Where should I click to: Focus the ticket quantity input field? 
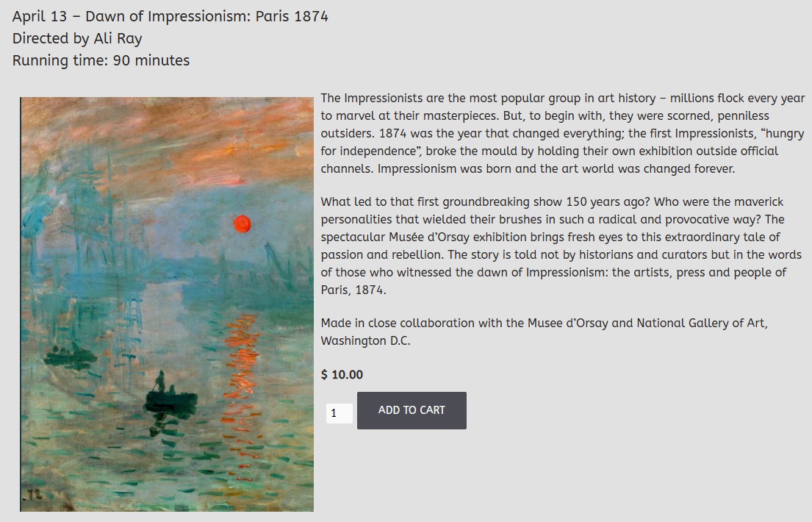tap(339, 413)
